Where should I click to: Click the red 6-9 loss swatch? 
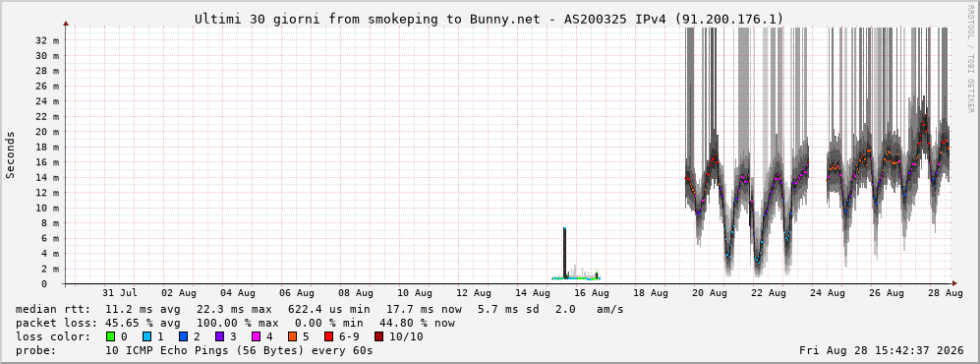tap(328, 336)
